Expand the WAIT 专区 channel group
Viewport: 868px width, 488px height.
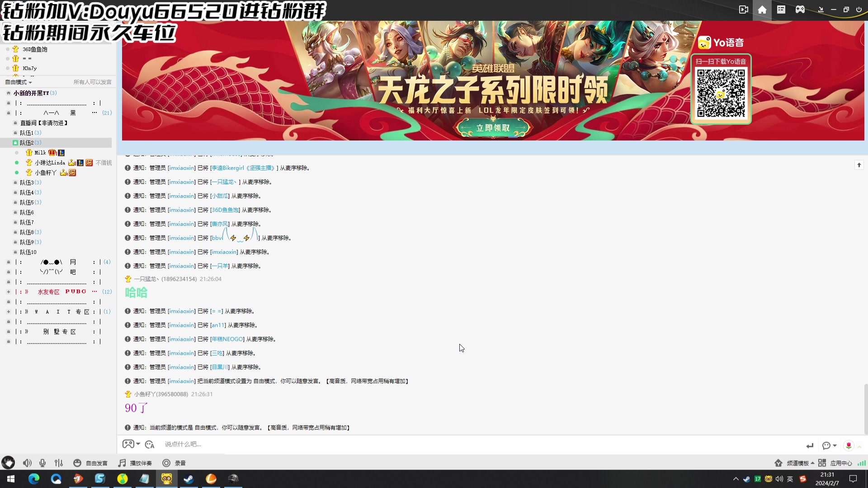(x=8, y=312)
